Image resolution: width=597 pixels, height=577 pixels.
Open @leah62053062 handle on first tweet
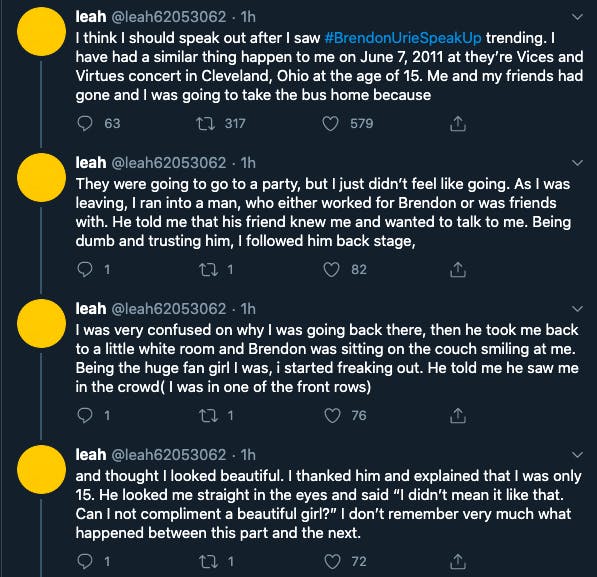[x=169, y=17]
